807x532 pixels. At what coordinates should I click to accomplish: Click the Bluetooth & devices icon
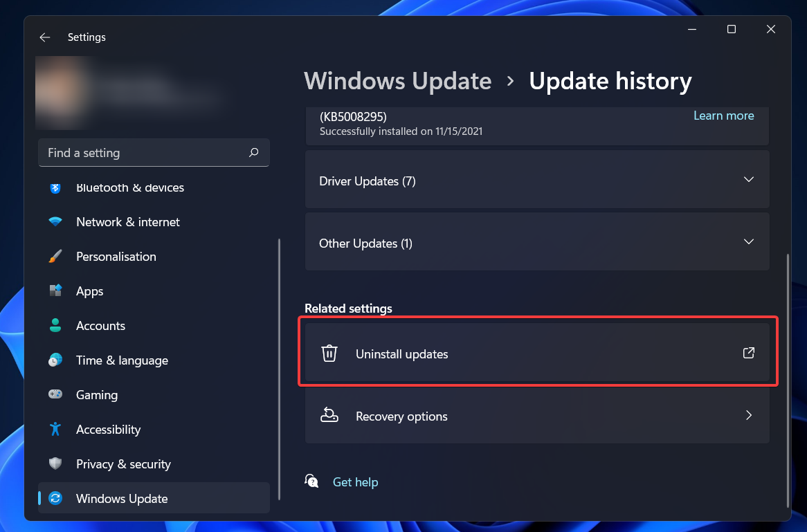point(55,187)
